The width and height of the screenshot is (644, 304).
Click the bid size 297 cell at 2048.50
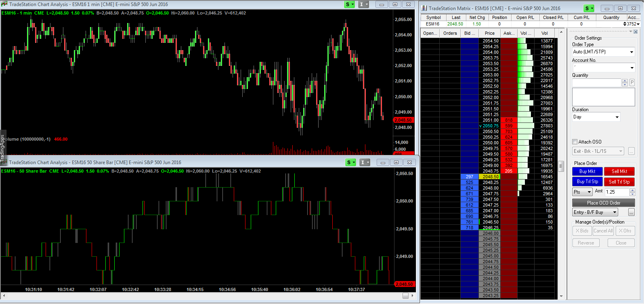[x=469, y=177]
